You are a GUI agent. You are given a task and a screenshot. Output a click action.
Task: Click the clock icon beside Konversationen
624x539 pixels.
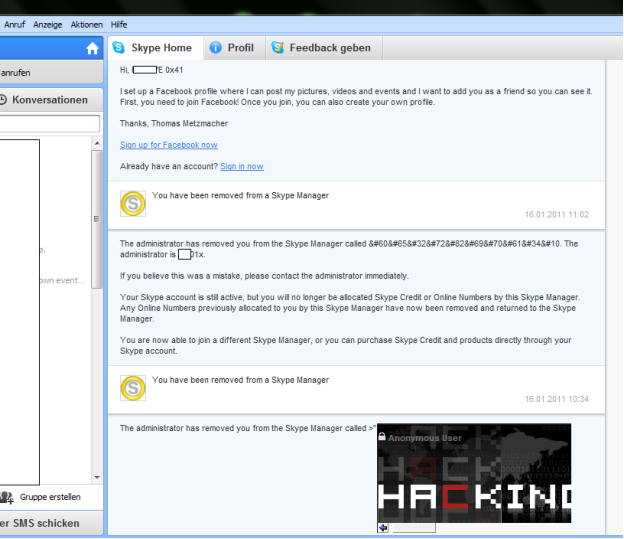coord(3,100)
